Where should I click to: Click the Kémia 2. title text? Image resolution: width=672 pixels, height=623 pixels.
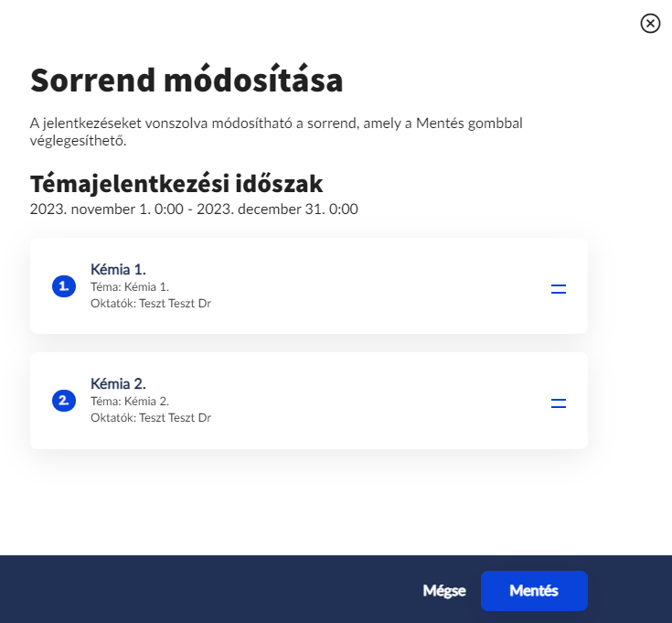click(x=118, y=383)
